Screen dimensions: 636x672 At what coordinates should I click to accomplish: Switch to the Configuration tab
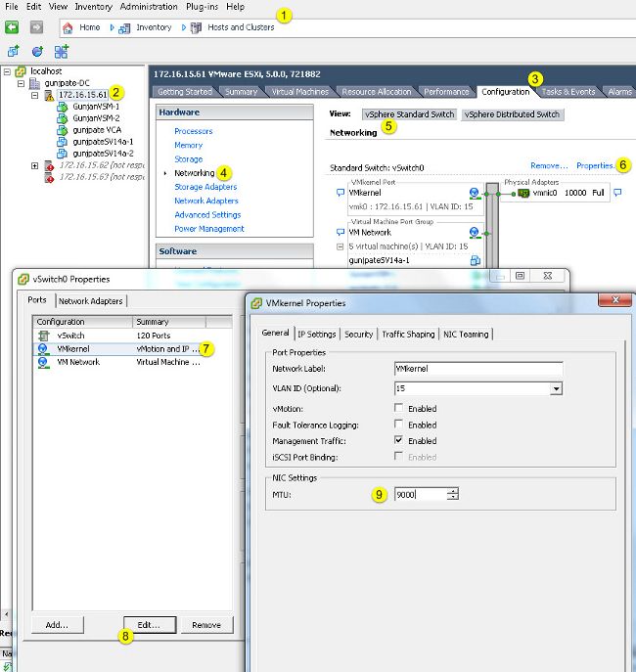[x=505, y=92]
